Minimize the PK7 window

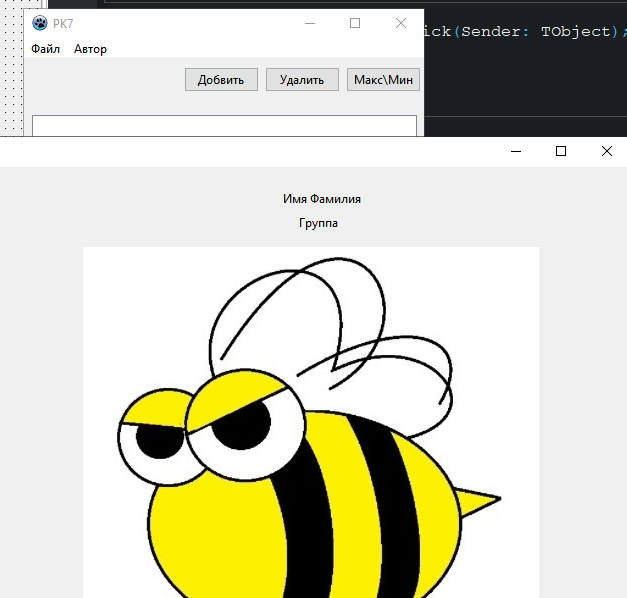310,23
